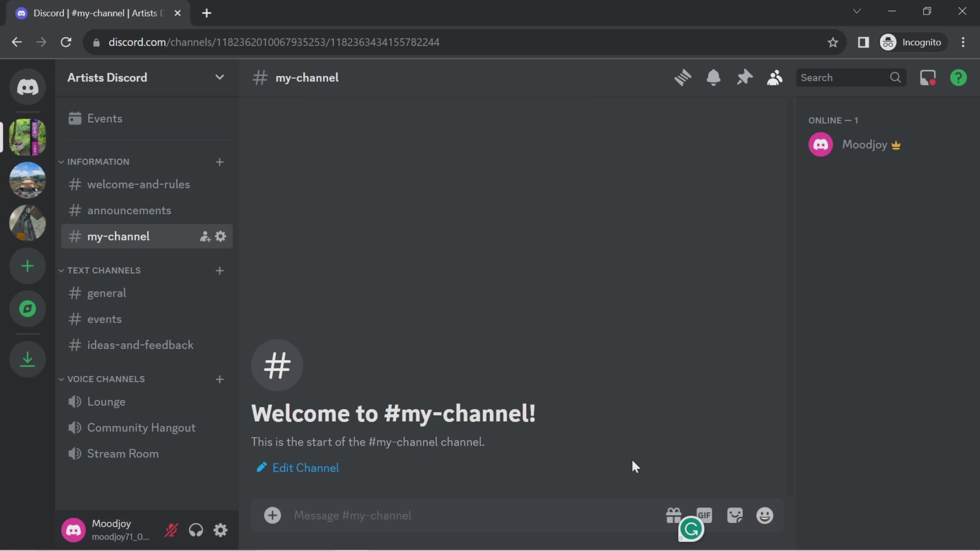
Task: Click the help icon in header
Action: [x=959, y=77]
